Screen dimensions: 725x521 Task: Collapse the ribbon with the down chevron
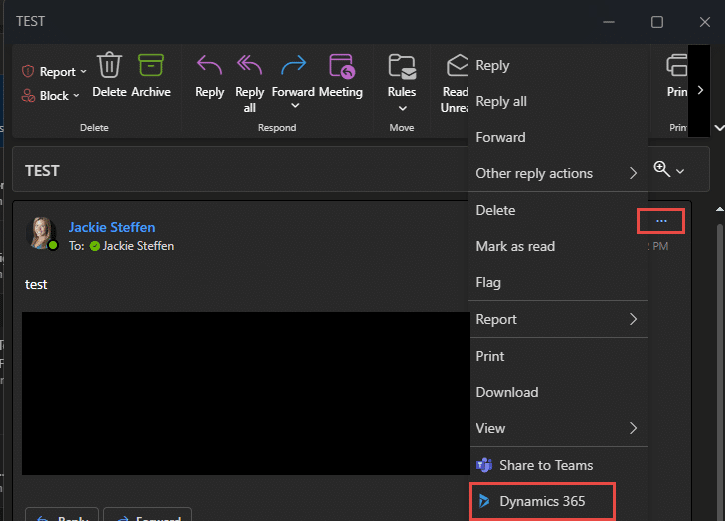[x=719, y=128]
